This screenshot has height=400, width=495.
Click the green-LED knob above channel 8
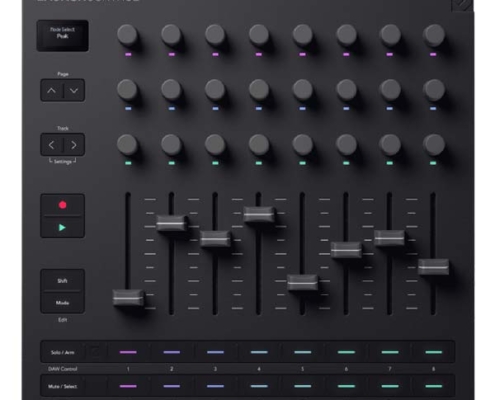point(434,144)
